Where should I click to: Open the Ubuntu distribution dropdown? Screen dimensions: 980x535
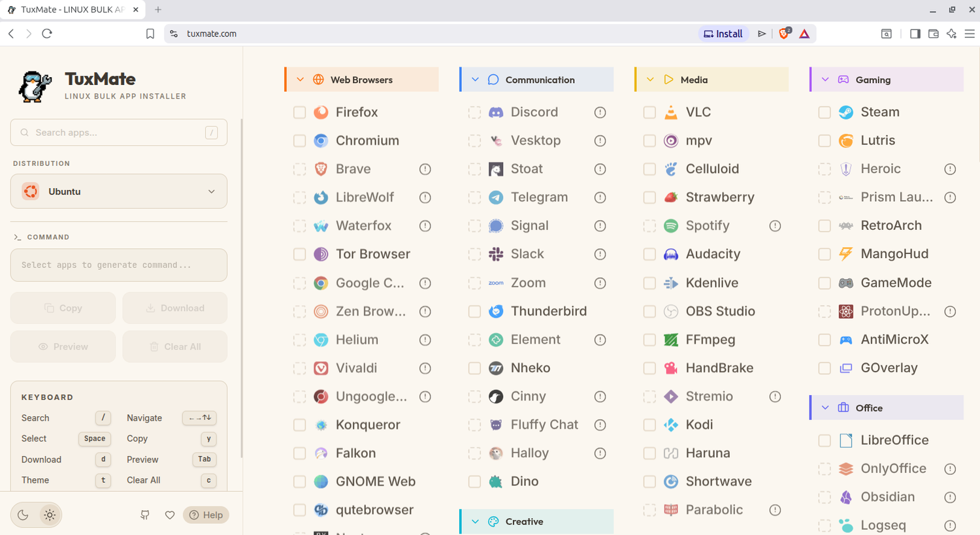click(119, 191)
